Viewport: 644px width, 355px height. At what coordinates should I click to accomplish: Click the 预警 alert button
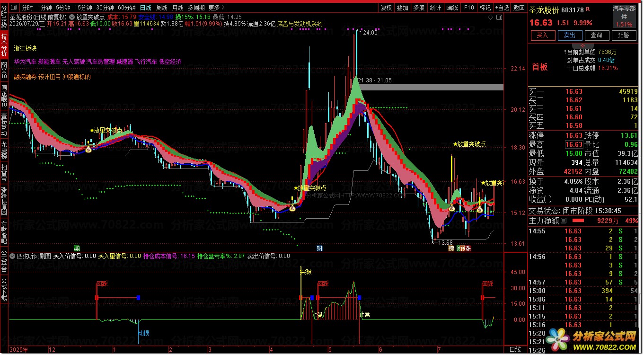coord(624,35)
